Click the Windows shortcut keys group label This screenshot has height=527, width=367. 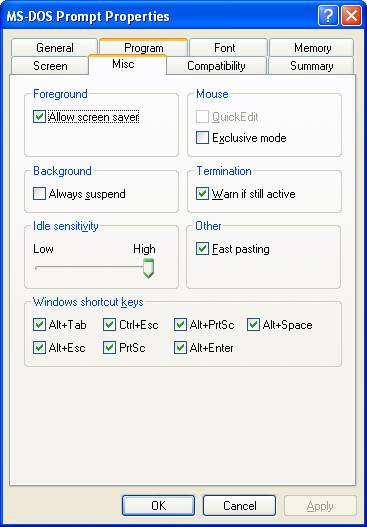click(88, 302)
